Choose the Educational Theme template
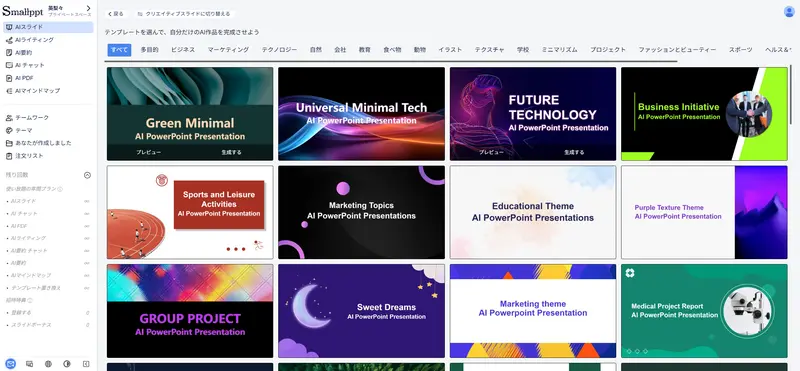 tap(533, 212)
